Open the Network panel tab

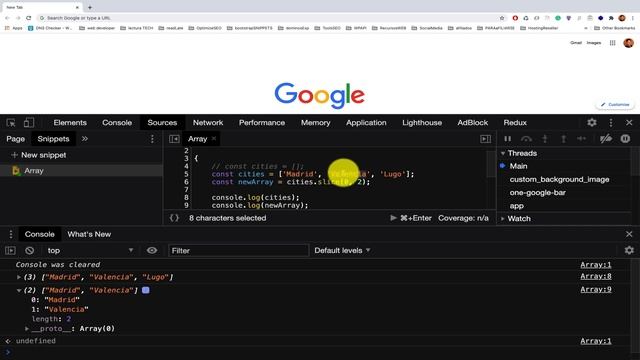(x=208, y=122)
